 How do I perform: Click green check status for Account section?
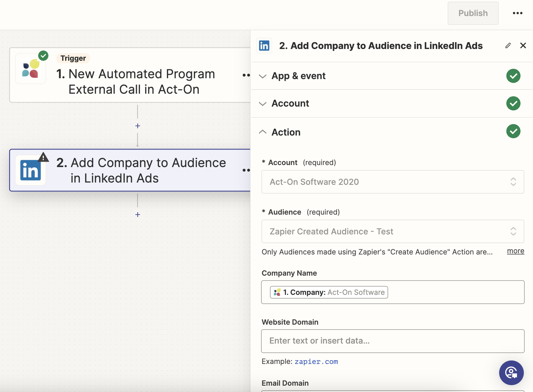(x=513, y=103)
